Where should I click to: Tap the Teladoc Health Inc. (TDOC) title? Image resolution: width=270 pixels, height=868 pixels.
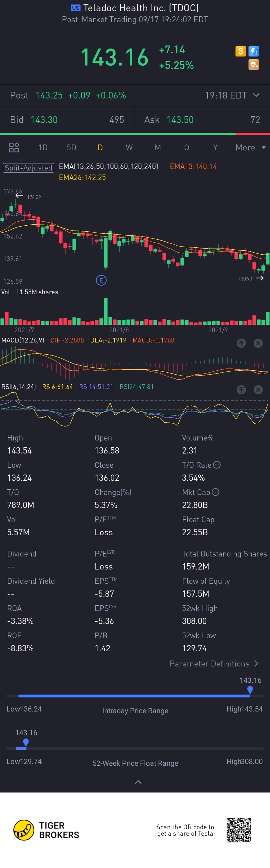(141, 8)
